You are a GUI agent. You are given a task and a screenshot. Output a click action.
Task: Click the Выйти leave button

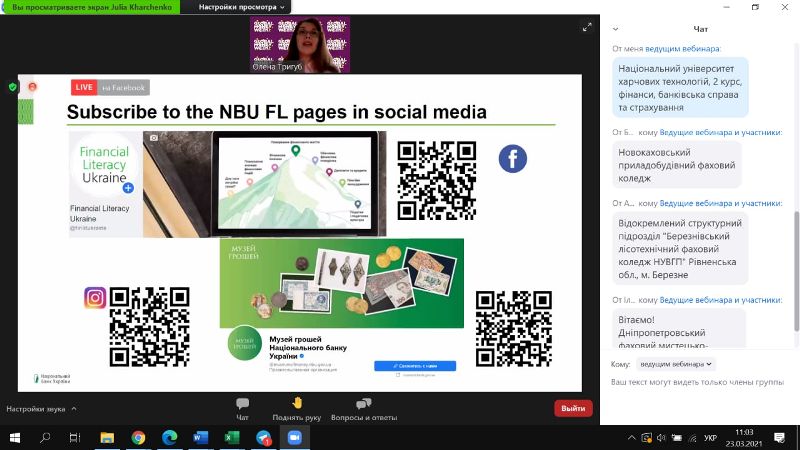click(x=573, y=408)
